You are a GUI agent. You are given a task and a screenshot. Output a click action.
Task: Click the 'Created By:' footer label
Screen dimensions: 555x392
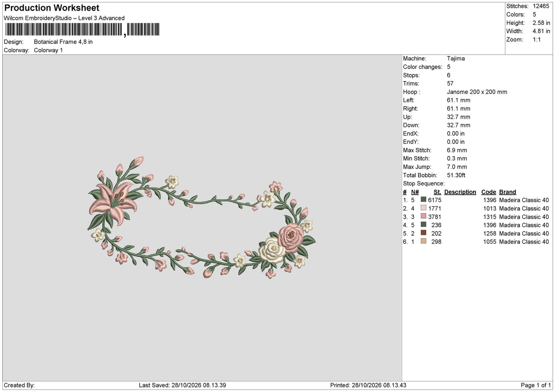19,385
